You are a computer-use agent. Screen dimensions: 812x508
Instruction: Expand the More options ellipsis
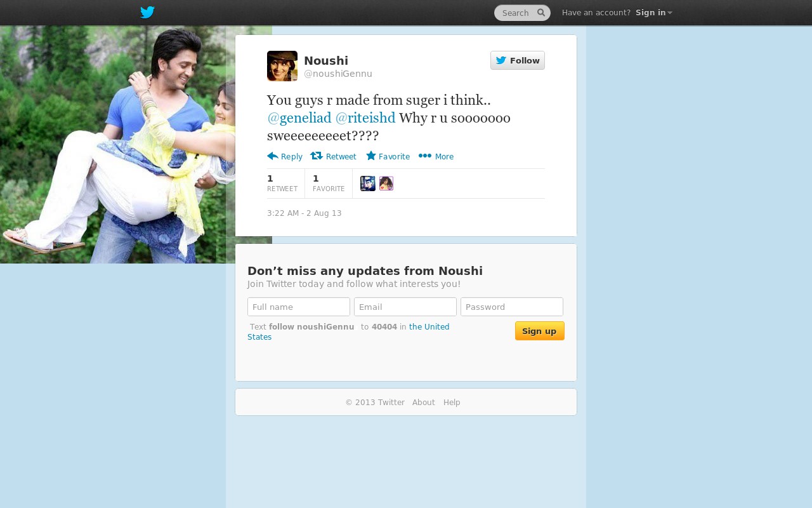click(x=425, y=156)
